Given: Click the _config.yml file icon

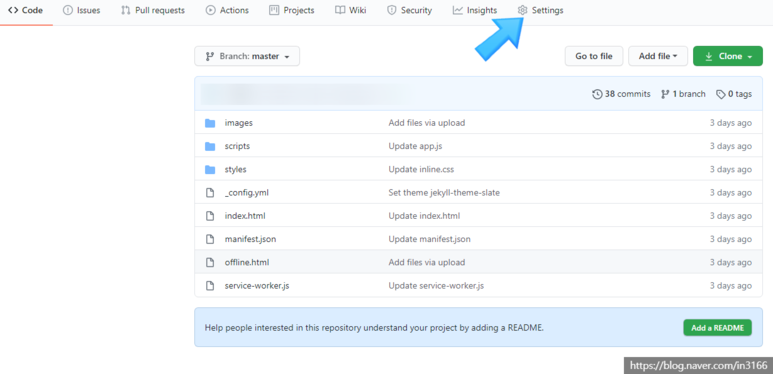Looking at the screenshot, I should [x=210, y=193].
